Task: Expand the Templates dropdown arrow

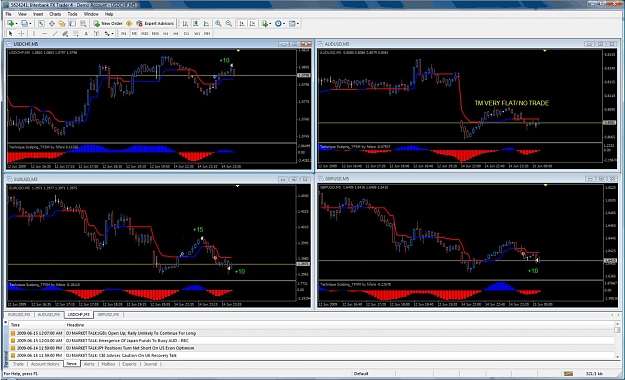Action: point(298,24)
